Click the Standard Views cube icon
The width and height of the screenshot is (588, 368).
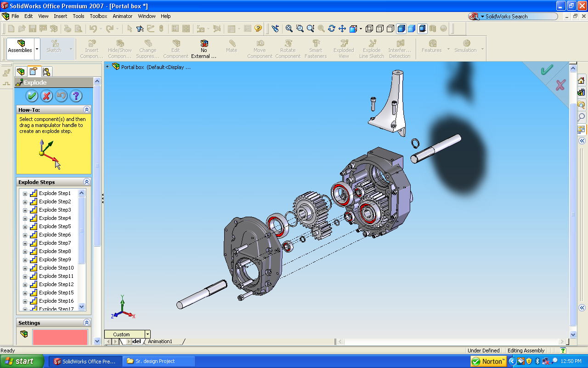[x=353, y=29]
